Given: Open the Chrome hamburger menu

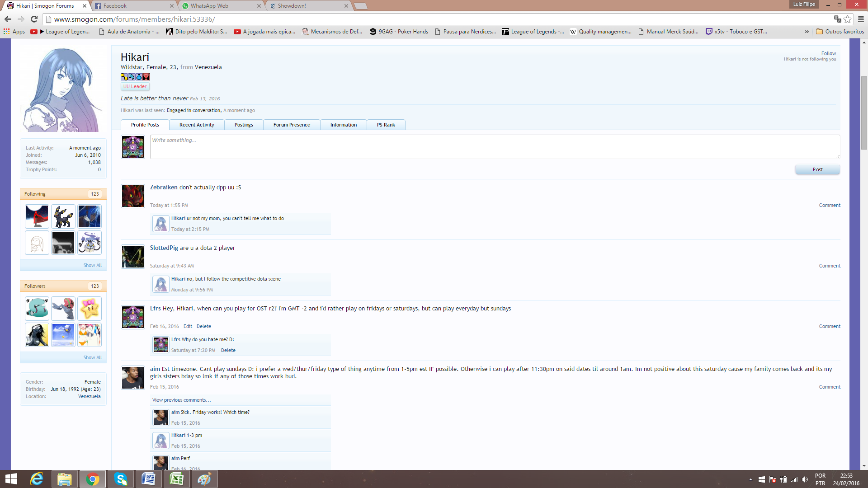Looking at the screenshot, I should pyautogui.click(x=861, y=19).
